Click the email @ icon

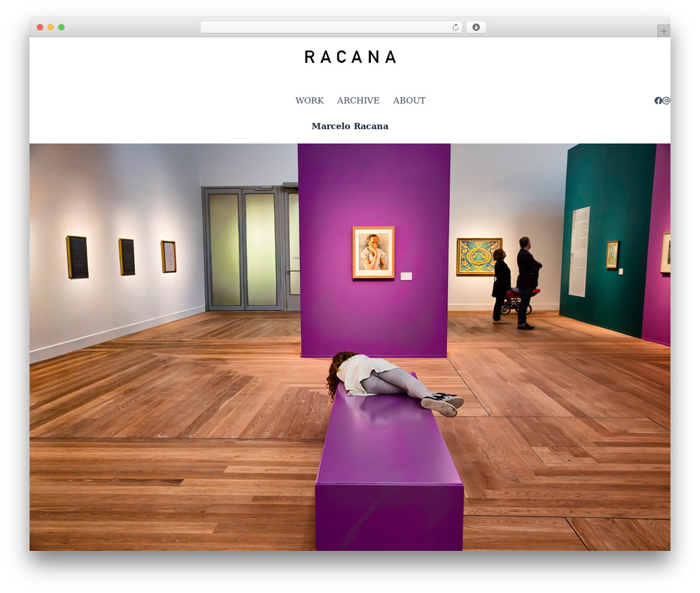667,101
